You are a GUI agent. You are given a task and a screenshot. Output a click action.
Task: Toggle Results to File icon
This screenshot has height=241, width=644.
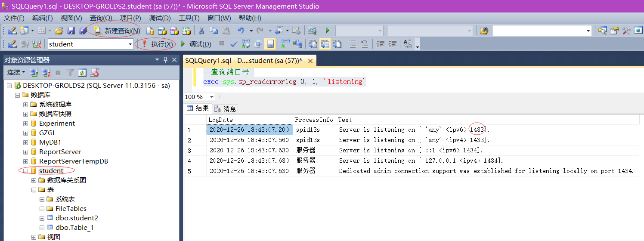[x=337, y=44]
